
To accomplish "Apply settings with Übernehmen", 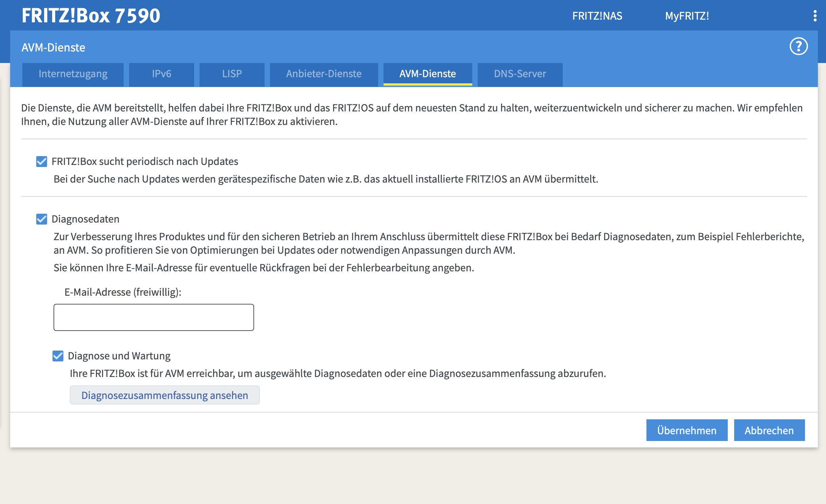I will point(687,430).
